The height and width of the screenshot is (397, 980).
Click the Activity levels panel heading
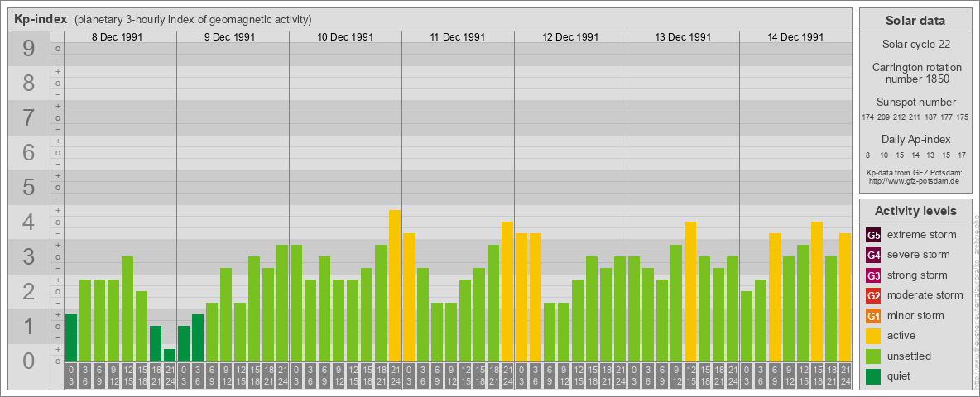915,211
